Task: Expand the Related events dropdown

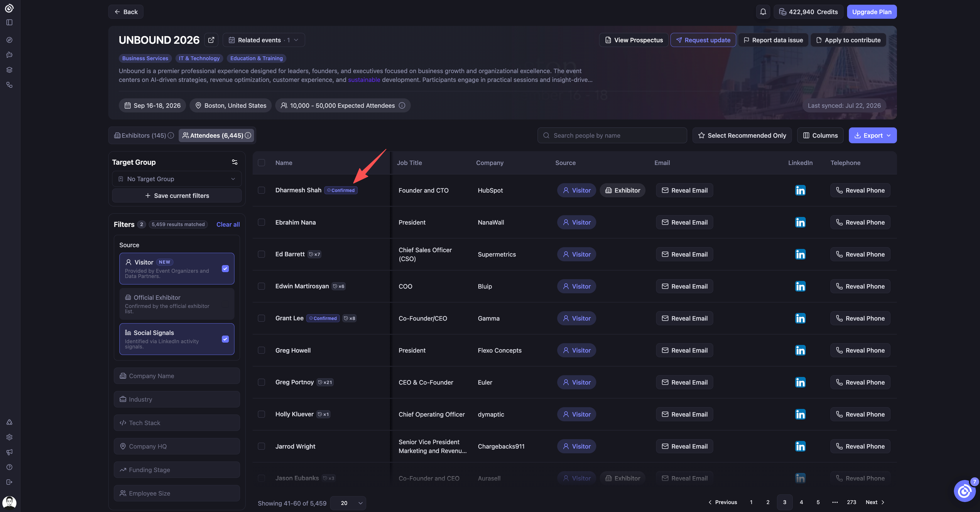Action: click(264, 40)
